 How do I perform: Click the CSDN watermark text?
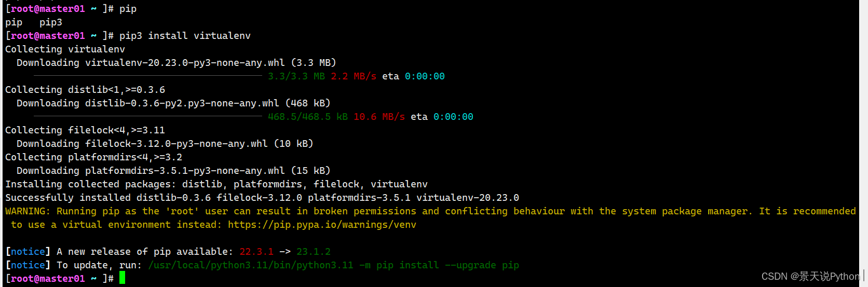[810, 277]
